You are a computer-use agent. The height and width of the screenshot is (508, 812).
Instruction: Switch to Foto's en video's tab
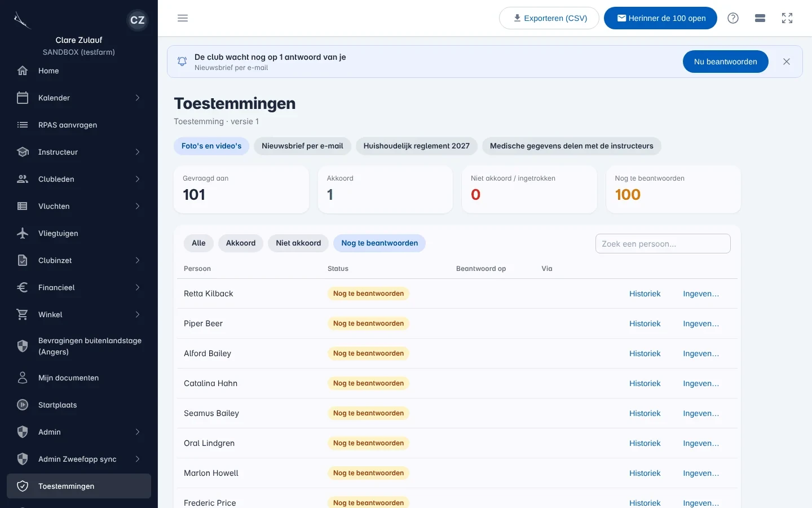[x=211, y=146]
